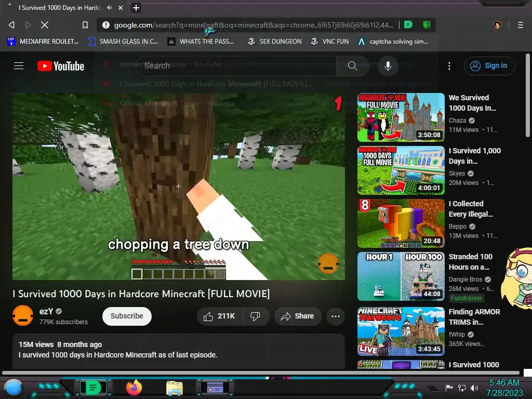Open captcha solving sim... bookmark

point(393,42)
